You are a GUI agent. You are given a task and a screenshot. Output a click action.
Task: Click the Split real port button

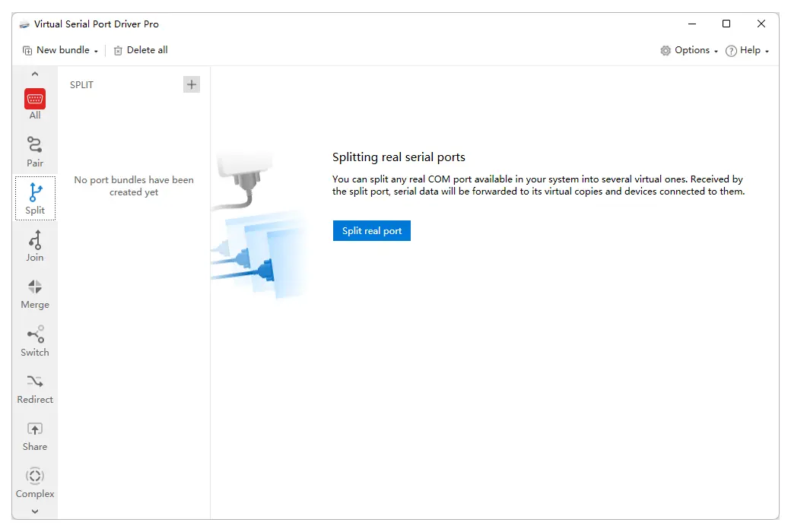pos(372,230)
